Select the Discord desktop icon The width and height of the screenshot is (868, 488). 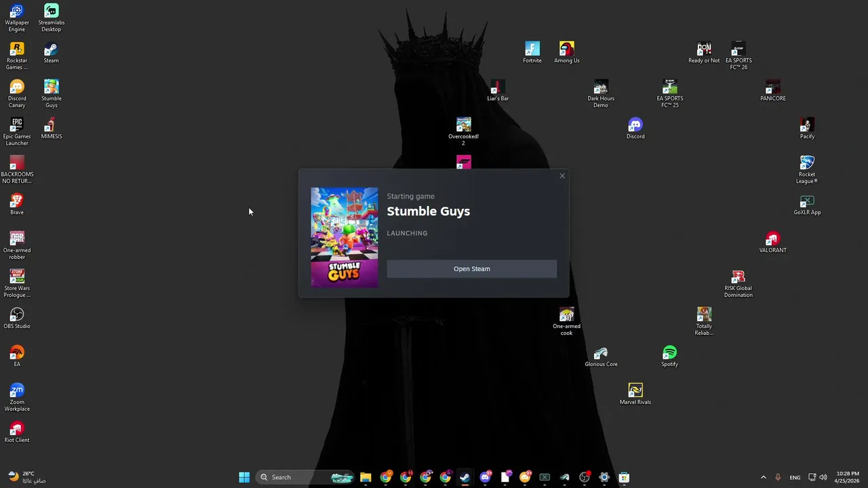[x=635, y=129]
